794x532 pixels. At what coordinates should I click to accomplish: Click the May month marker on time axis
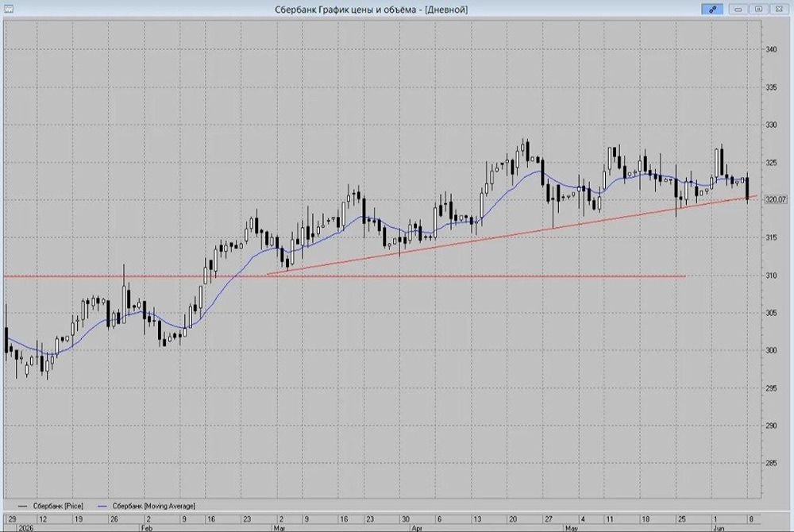coord(571,528)
